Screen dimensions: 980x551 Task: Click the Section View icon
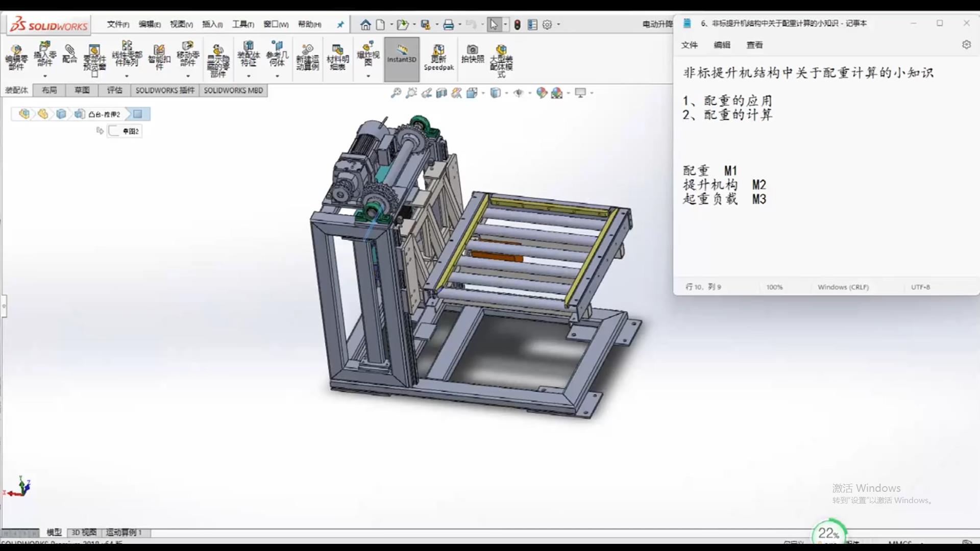(x=442, y=93)
